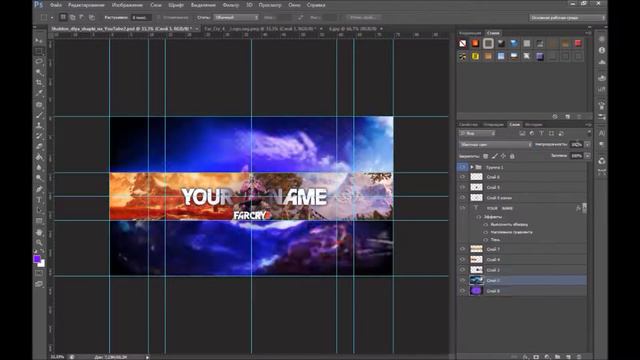Hide layer Слой 2
The image size is (640, 360).
[462, 270]
